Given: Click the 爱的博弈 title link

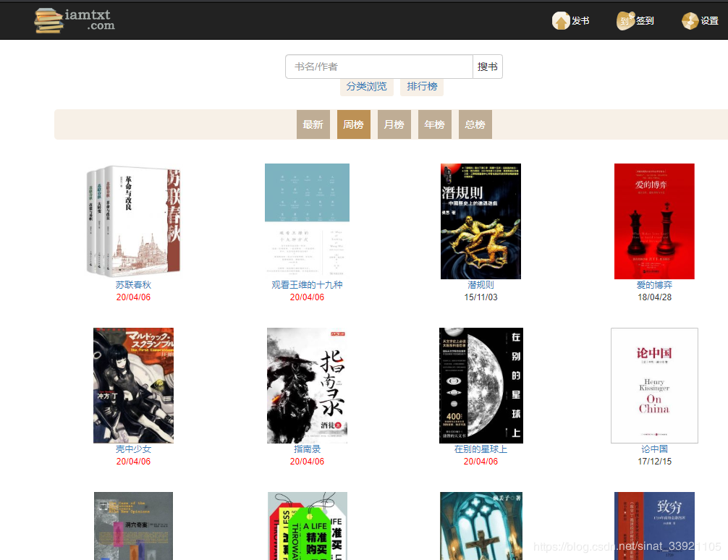Looking at the screenshot, I should pyautogui.click(x=654, y=284).
